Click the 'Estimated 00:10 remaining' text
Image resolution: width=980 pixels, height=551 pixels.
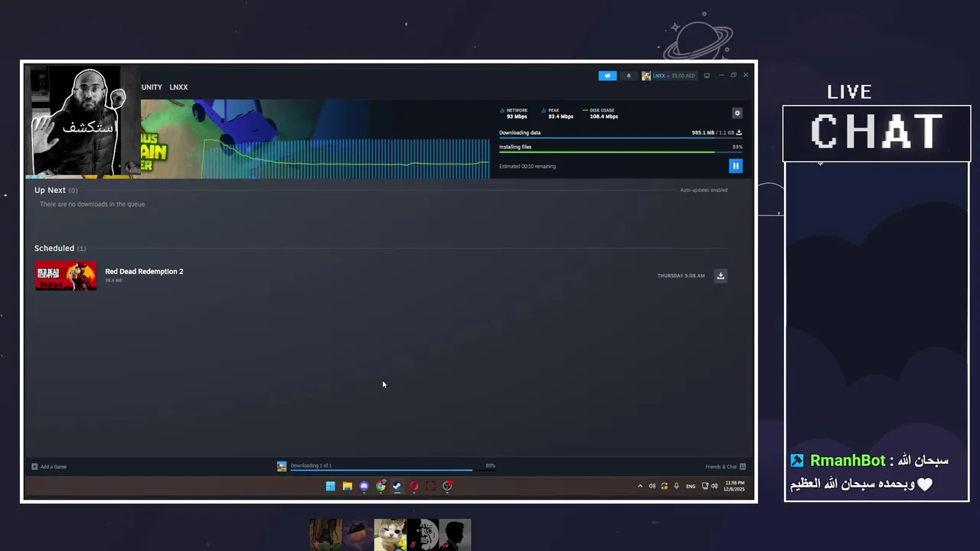click(528, 166)
